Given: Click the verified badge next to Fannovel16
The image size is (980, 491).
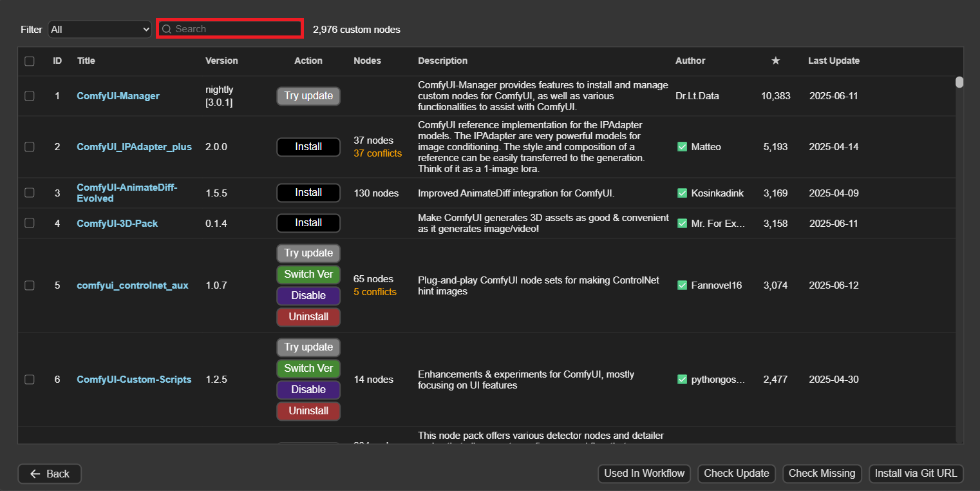Looking at the screenshot, I should coord(682,285).
